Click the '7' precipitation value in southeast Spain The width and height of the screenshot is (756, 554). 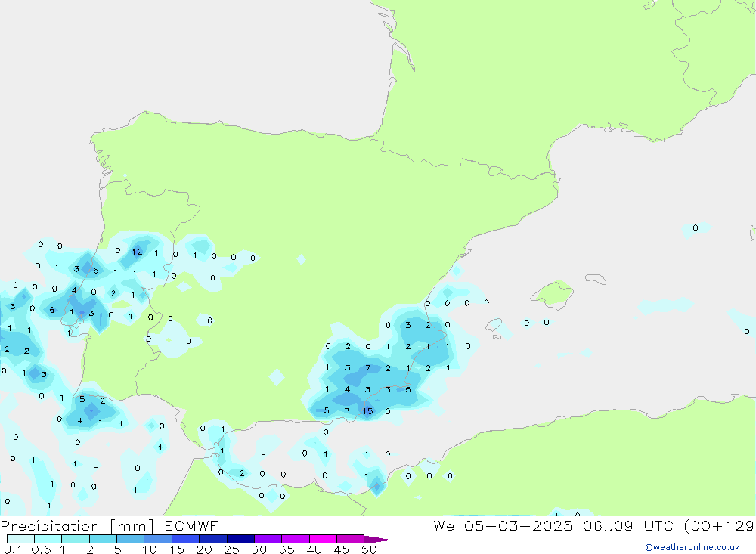368,368
